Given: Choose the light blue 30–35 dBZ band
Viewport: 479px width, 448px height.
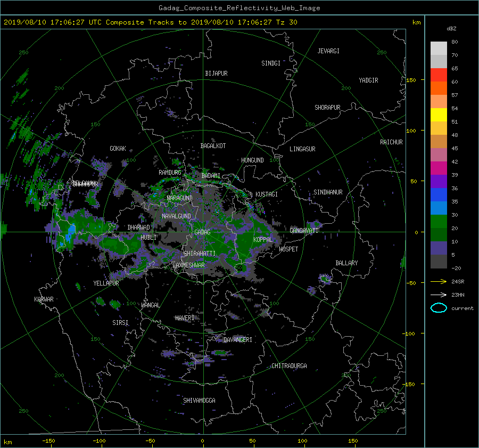Looking at the screenshot, I should tap(439, 208).
